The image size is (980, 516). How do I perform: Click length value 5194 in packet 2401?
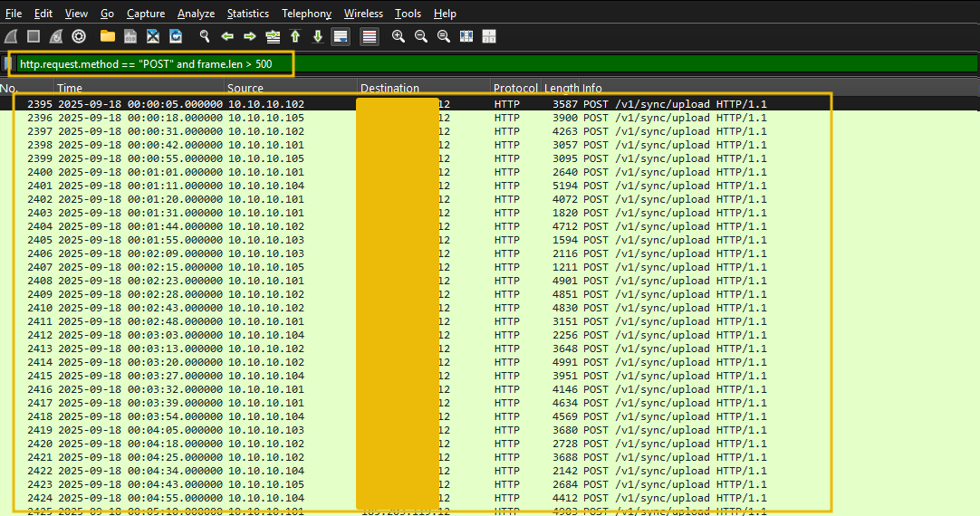coord(565,186)
